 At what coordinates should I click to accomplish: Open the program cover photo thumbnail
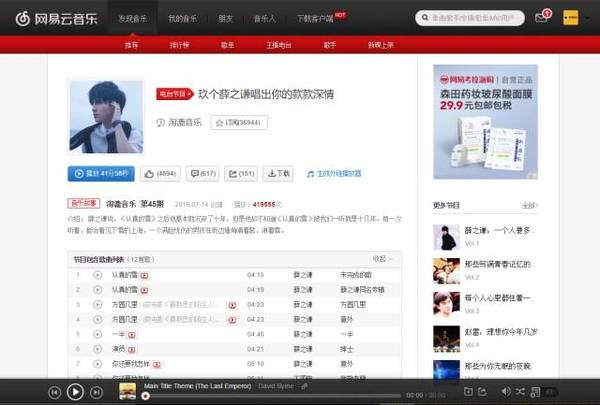coord(106,116)
